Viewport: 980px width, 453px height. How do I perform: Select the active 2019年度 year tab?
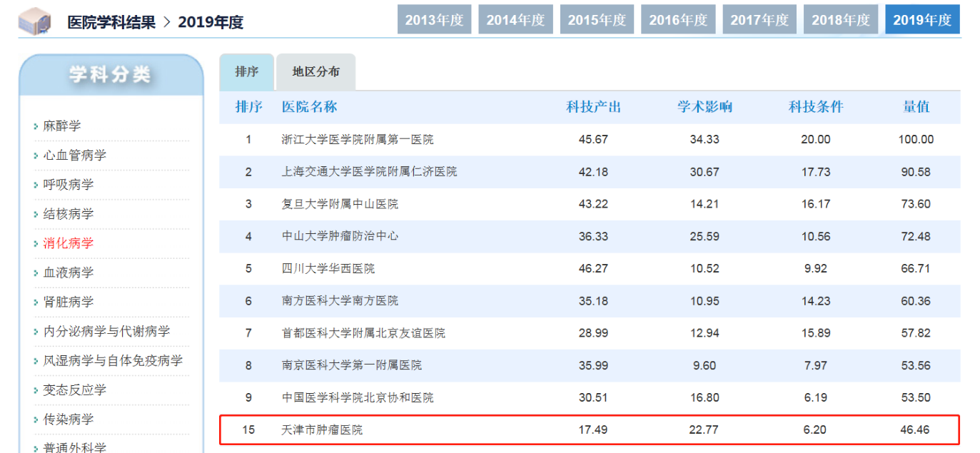922,19
